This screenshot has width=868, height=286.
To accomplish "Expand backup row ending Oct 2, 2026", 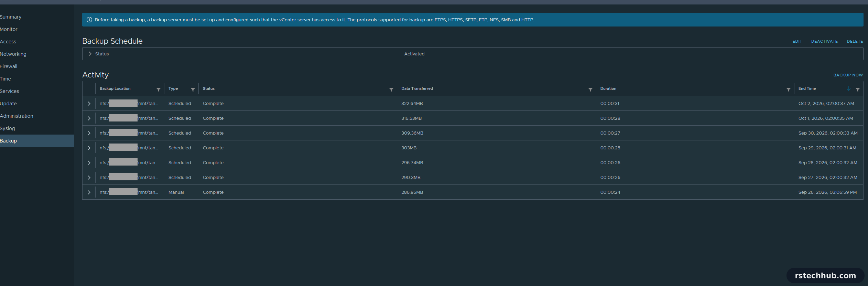I will [89, 104].
